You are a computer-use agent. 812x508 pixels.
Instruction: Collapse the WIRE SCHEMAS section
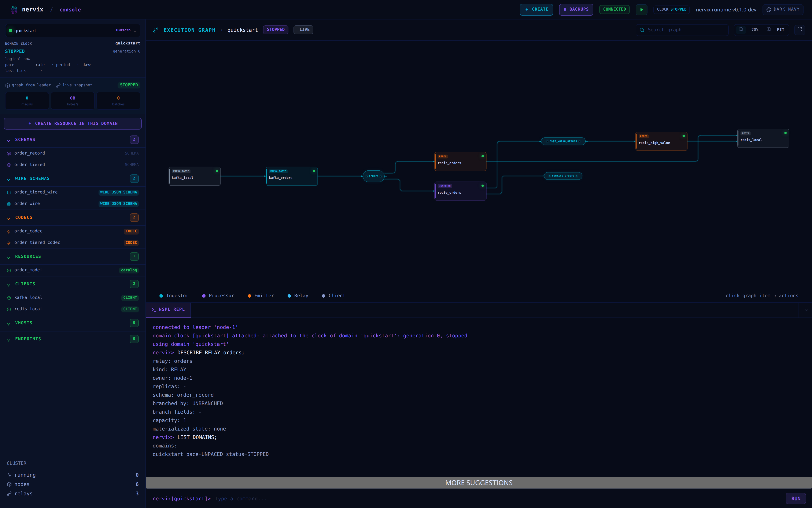click(x=73, y=179)
